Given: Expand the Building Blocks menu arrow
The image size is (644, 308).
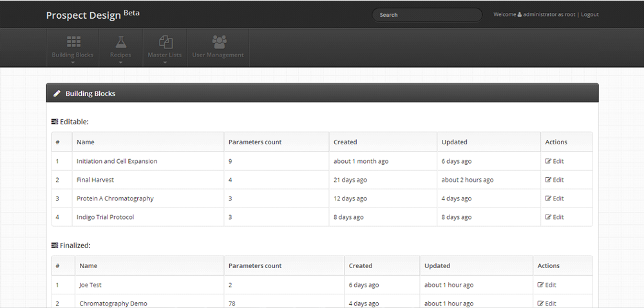Looking at the screenshot, I should (73, 63).
